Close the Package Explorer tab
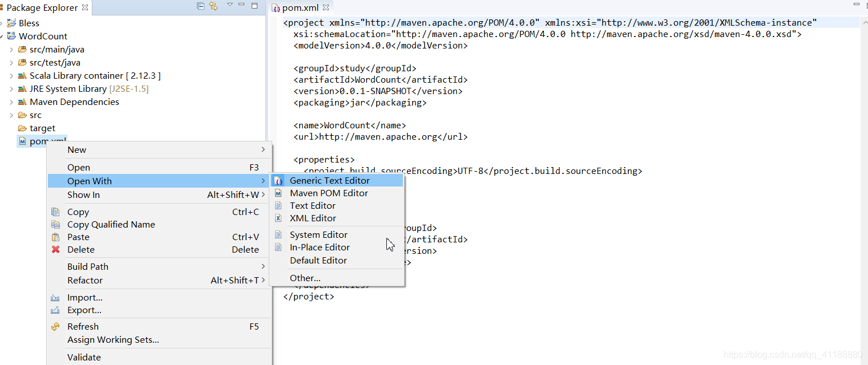 pos(85,7)
